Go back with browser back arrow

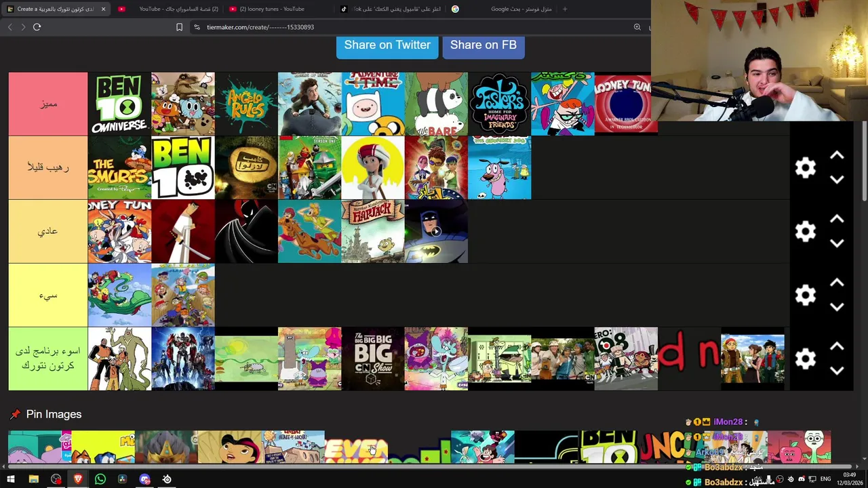[9, 27]
